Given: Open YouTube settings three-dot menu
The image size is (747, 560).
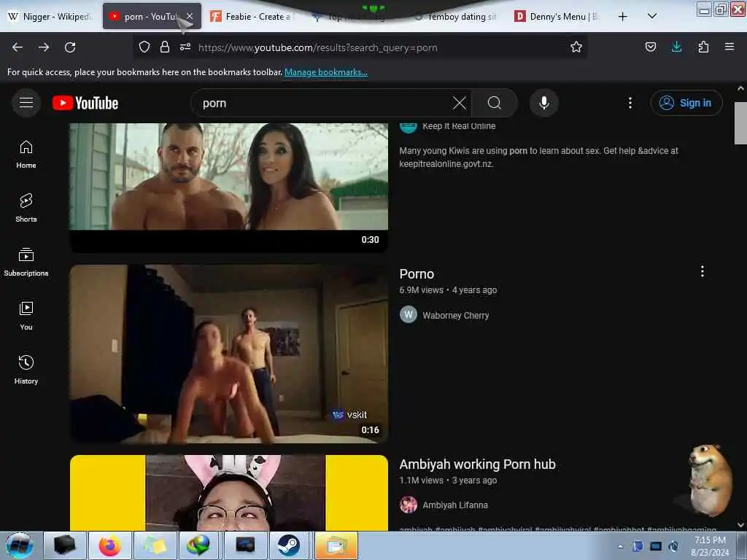Looking at the screenshot, I should click(x=630, y=103).
